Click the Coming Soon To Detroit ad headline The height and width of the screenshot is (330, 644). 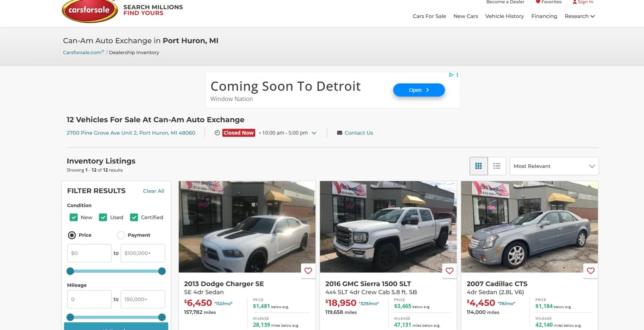pos(285,86)
